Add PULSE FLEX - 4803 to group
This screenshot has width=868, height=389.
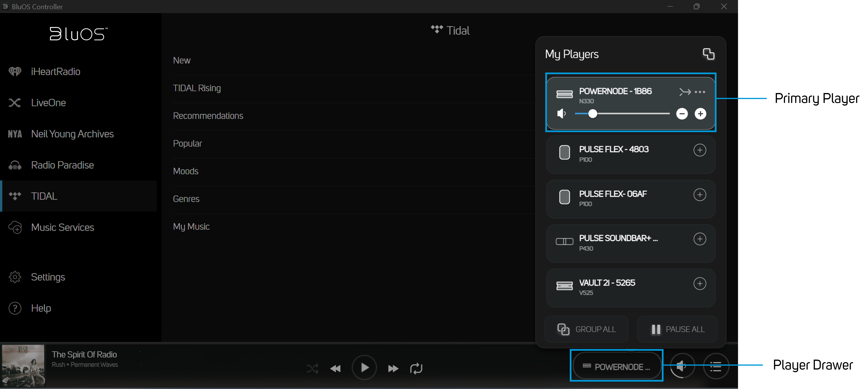700,150
